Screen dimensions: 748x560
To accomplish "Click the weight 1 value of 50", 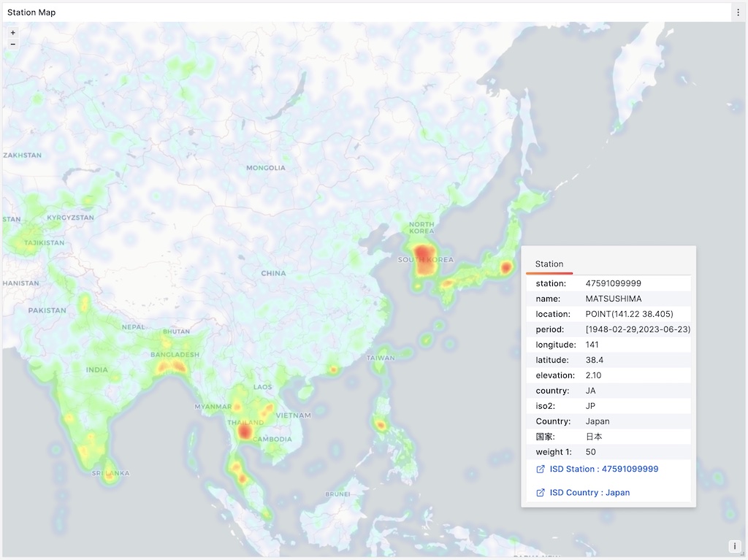I will pyautogui.click(x=590, y=452).
